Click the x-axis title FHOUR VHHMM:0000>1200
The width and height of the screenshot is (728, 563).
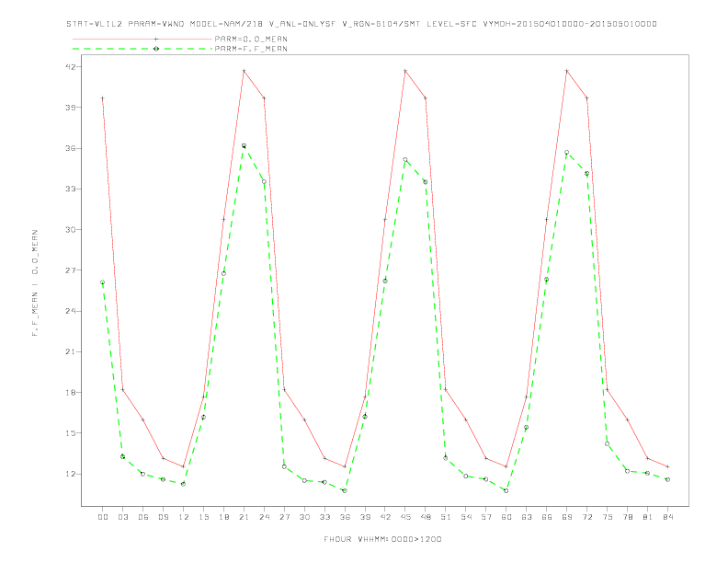(382, 539)
